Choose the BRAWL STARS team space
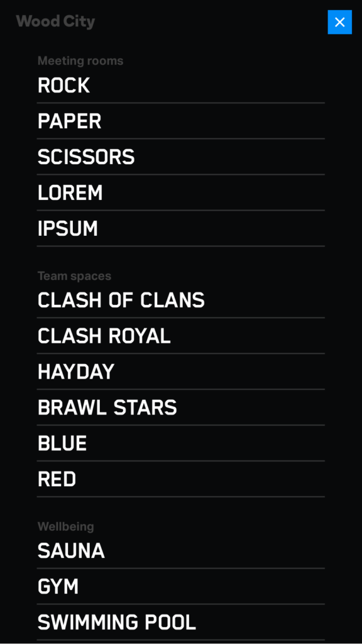The width and height of the screenshot is (362, 644). click(180, 408)
